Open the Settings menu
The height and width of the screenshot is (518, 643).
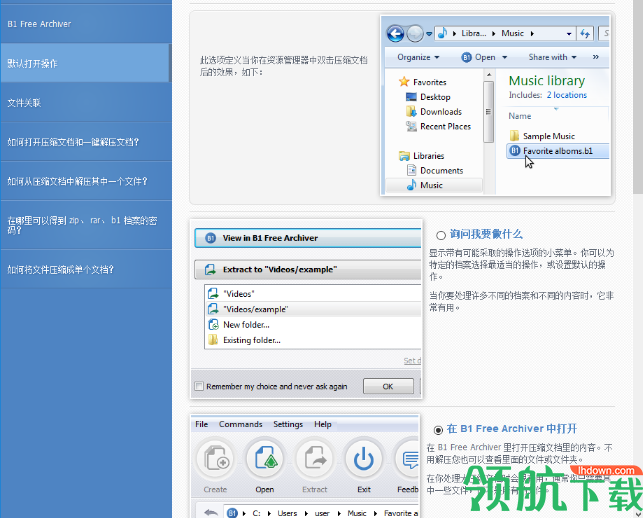coord(288,424)
